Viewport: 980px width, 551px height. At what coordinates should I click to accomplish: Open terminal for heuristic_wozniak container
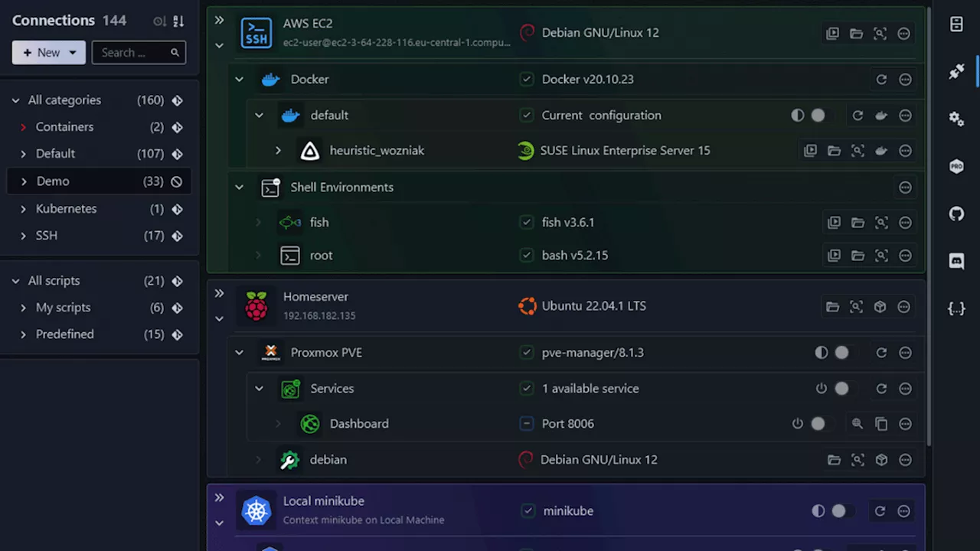[810, 151]
